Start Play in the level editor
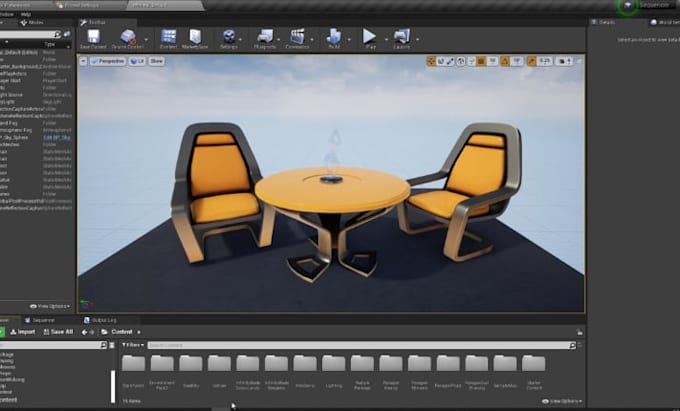Viewport: 680px width, 411px height. pyautogui.click(x=369, y=36)
